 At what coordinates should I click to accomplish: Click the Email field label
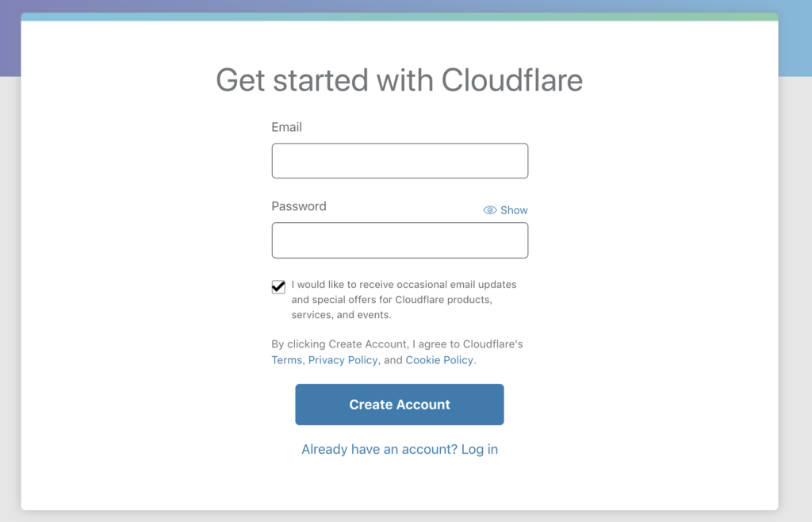point(286,127)
